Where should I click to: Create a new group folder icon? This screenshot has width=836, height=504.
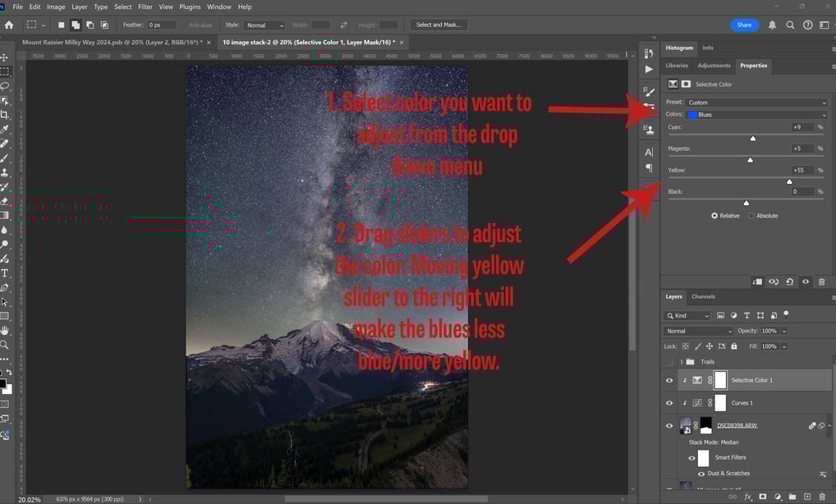(x=792, y=497)
